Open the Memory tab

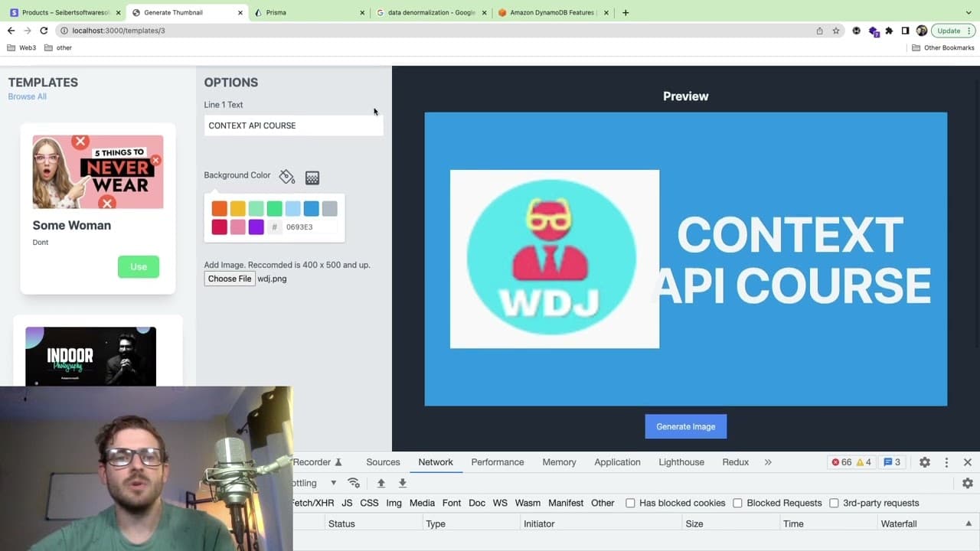(559, 462)
